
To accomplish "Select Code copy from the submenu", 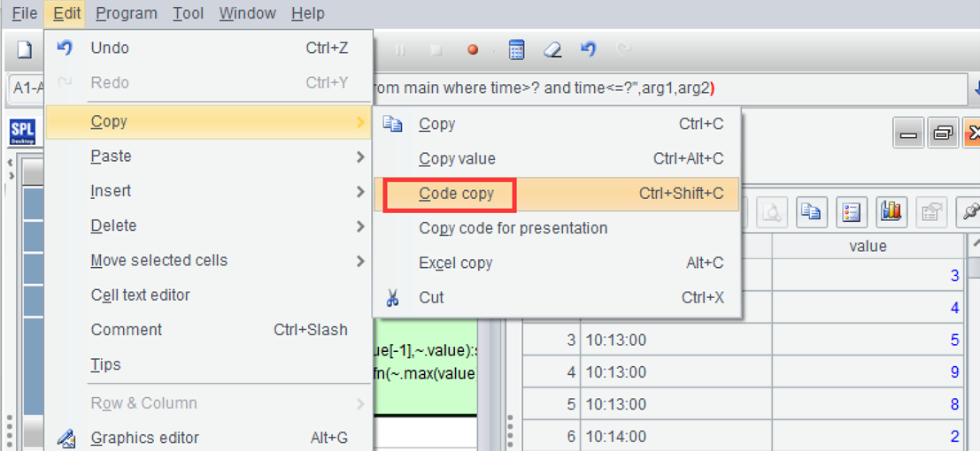I will [x=457, y=194].
